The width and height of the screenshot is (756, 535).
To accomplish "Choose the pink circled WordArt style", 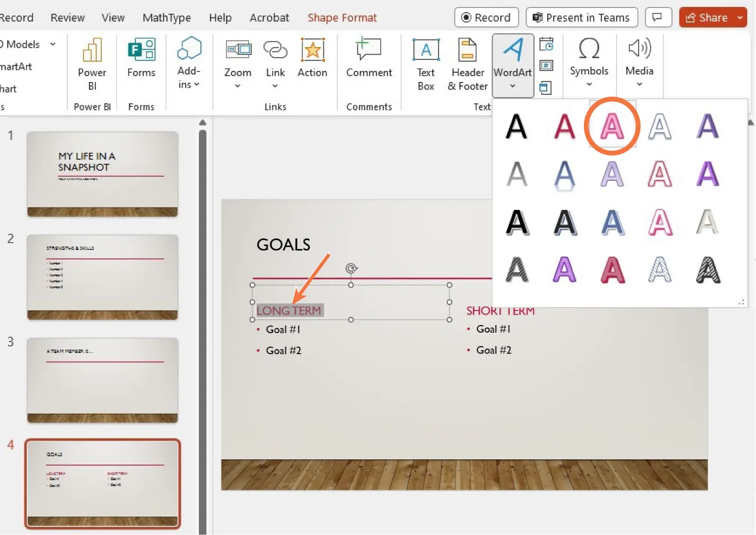I will tap(612, 126).
